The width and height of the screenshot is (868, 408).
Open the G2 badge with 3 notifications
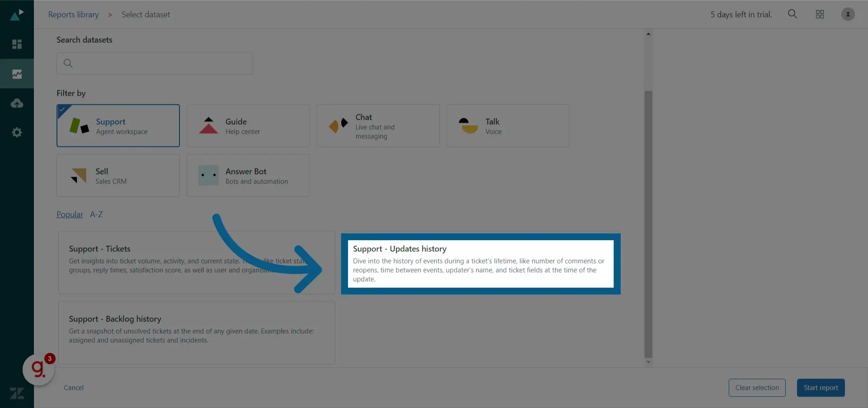39,369
